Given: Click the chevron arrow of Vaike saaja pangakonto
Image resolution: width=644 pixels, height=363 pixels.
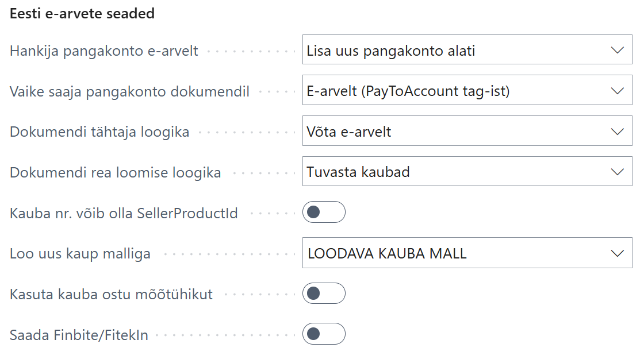Looking at the screenshot, I should tap(617, 91).
